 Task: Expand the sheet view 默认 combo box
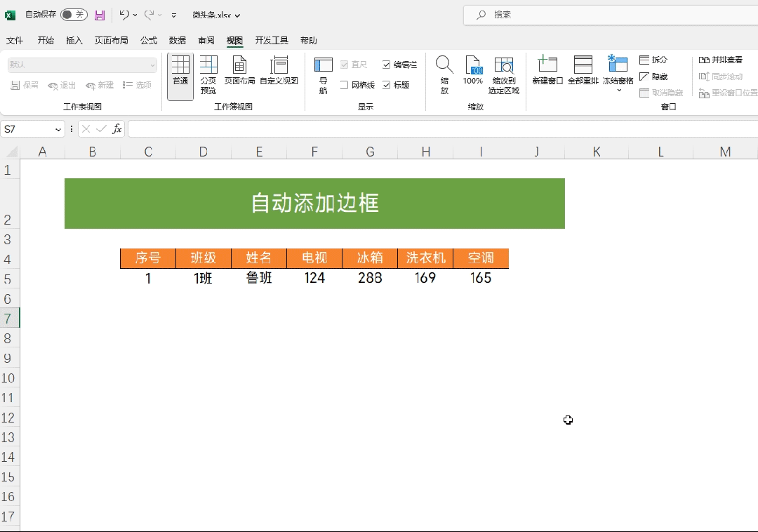click(82, 65)
